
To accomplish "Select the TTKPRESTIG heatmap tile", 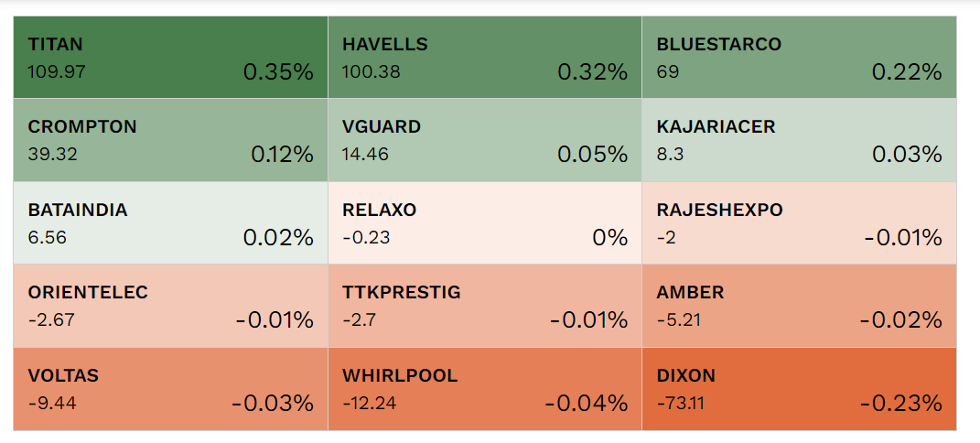I will point(484,306).
